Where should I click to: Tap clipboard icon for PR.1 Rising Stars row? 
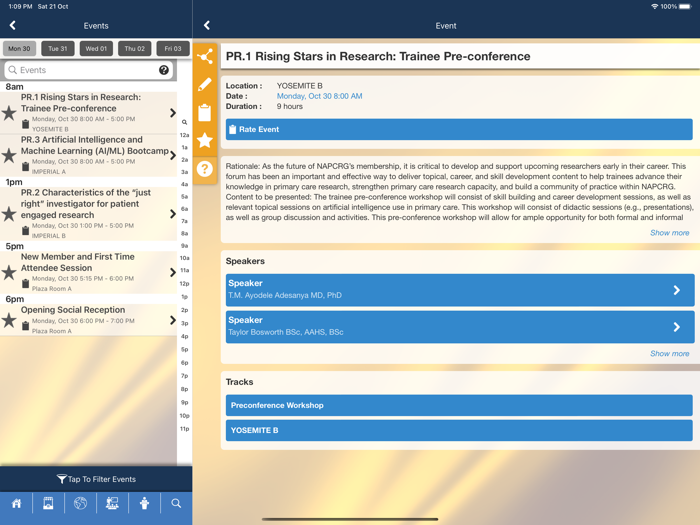click(x=25, y=124)
